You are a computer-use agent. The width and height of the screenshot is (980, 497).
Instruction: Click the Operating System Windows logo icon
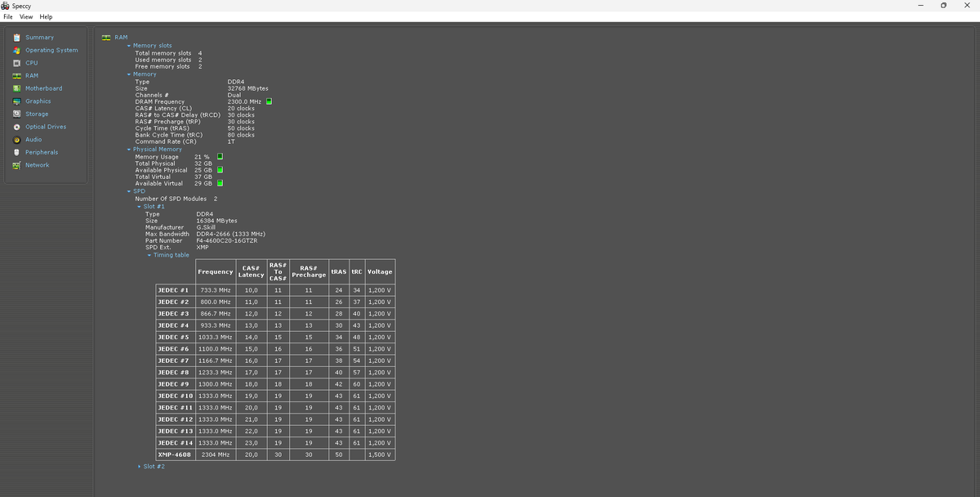click(16, 50)
